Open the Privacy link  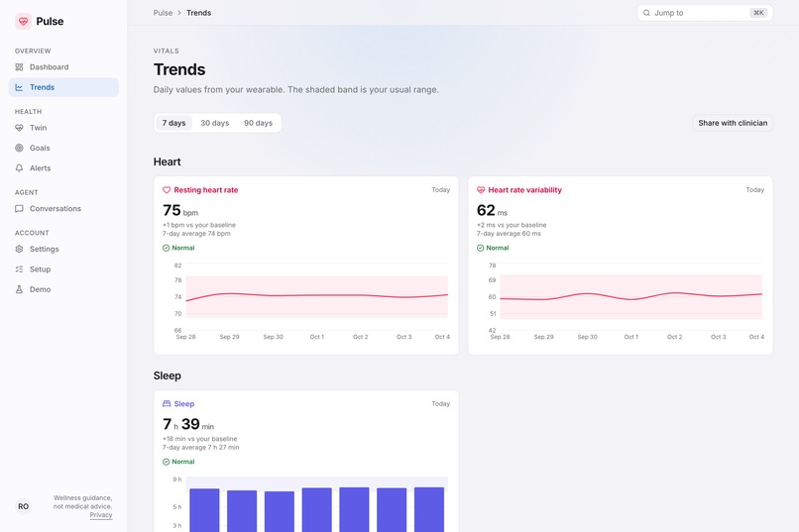click(x=101, y=515)
